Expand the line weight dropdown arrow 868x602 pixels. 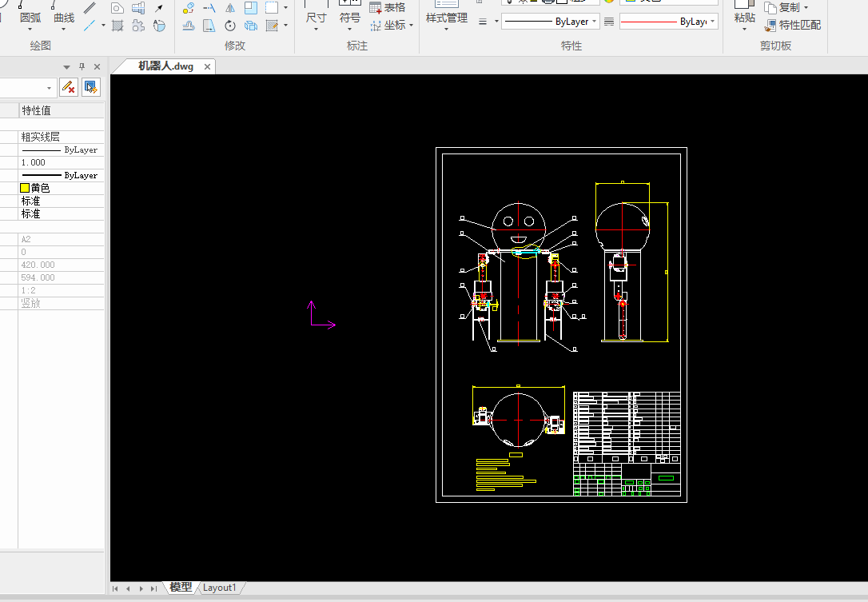496,22
